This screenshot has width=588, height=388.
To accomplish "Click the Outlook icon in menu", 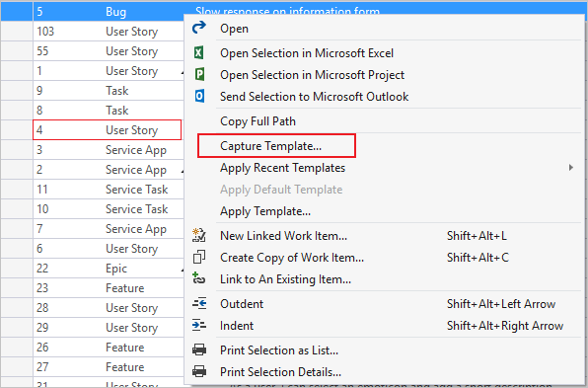I will [x=199, y=96].
